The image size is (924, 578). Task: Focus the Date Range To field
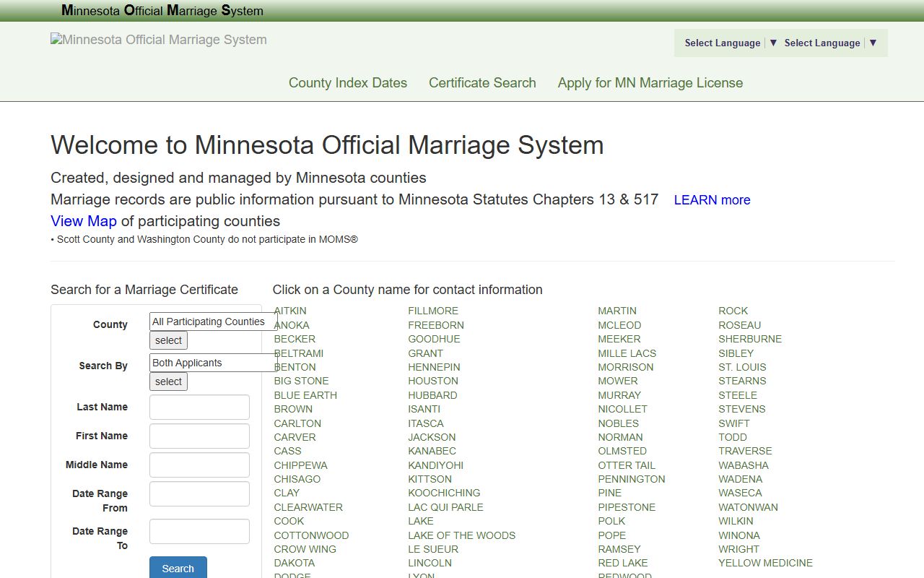pyautogui.click(x=199, y=531)
